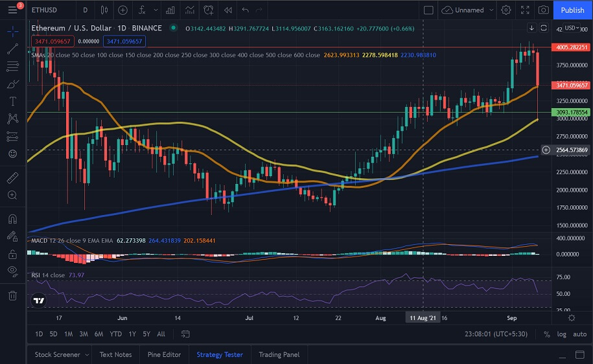This screenshot has width=593, height=364.
Task: Select the trend line drawing tool
Action: click(12, 49)
